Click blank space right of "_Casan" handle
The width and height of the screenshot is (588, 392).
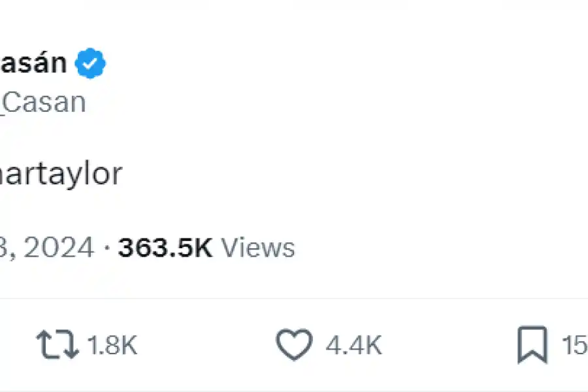click(x=294, y=103)
